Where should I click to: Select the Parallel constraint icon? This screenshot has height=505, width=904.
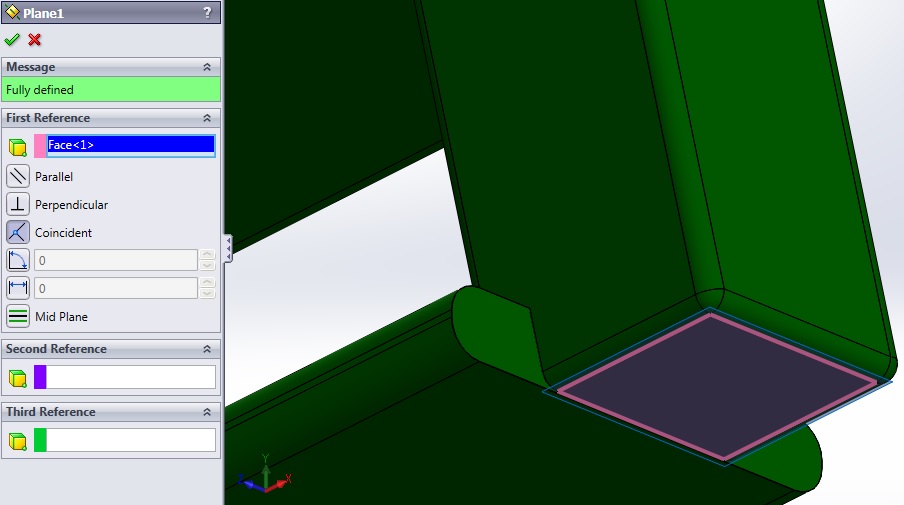point(18,177)
